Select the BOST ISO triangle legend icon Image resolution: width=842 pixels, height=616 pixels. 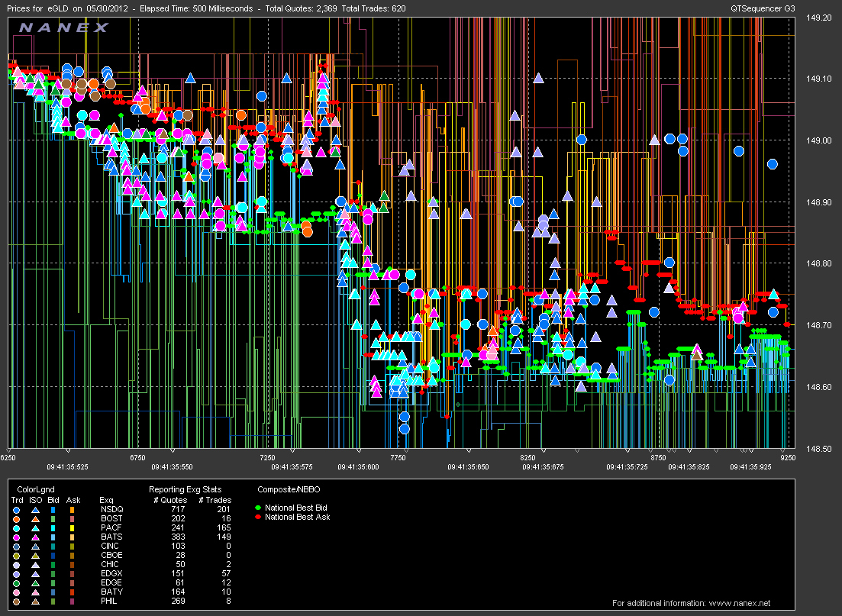tap(35, 519)
